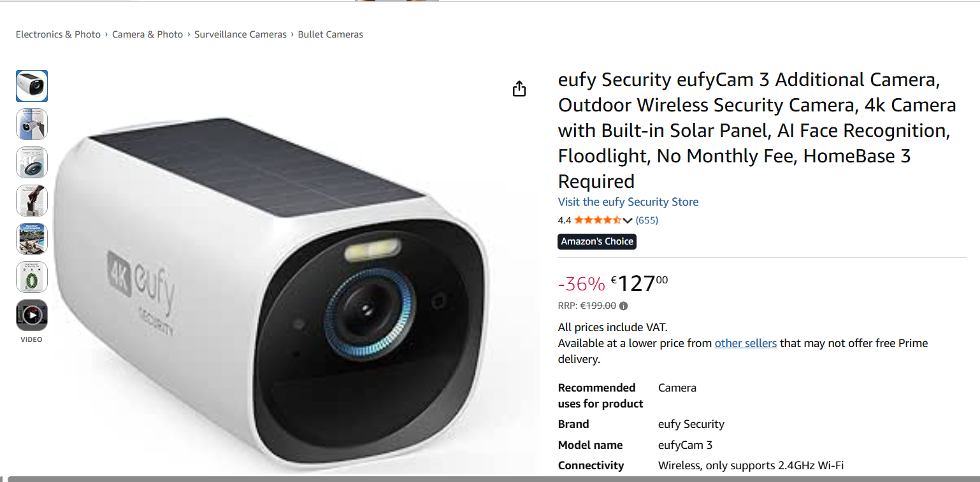Image resolution: width=980 pixels, height=482 pixels.
Task: Select the no monthly fee wreath thumbnail
Action: pyautogui.click(x=32, y=277)
